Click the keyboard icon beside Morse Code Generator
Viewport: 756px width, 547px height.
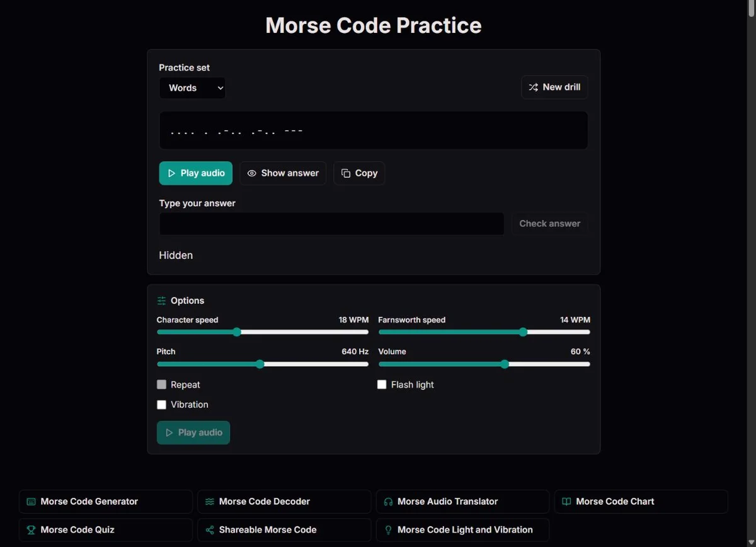pos(31,502)
